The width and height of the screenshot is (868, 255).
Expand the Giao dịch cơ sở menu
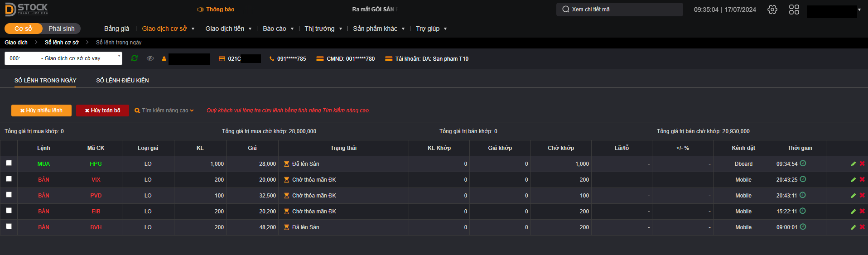pyautogui.click(x=168, y=29)
